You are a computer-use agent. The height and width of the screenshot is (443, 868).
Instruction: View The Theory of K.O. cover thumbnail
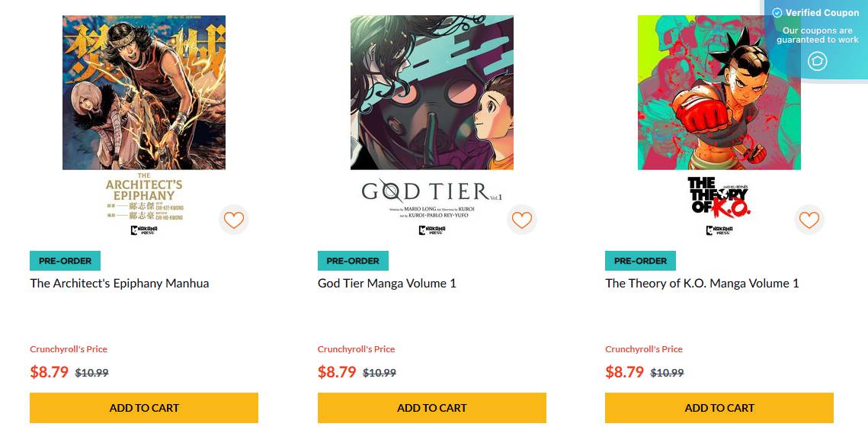pyautogui.click(x=719, y=91)
